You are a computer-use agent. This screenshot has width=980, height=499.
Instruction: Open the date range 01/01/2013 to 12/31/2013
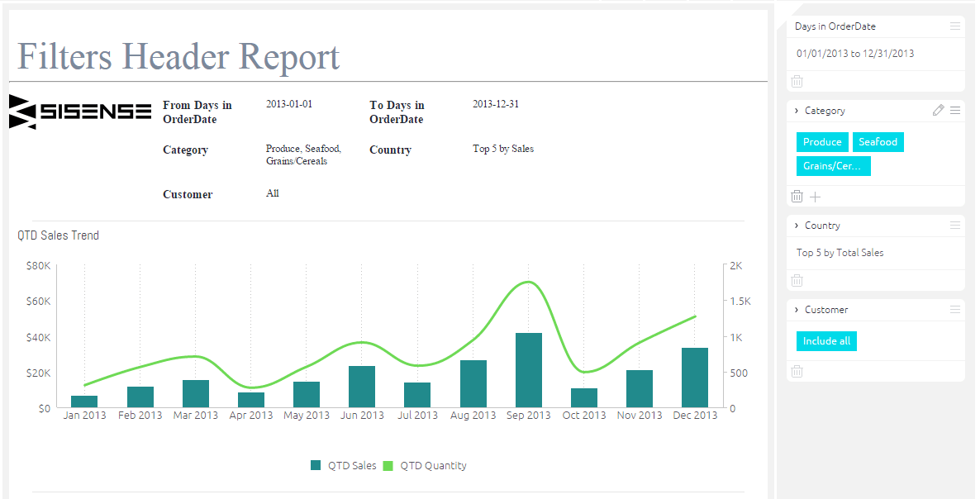coord(855,54)
